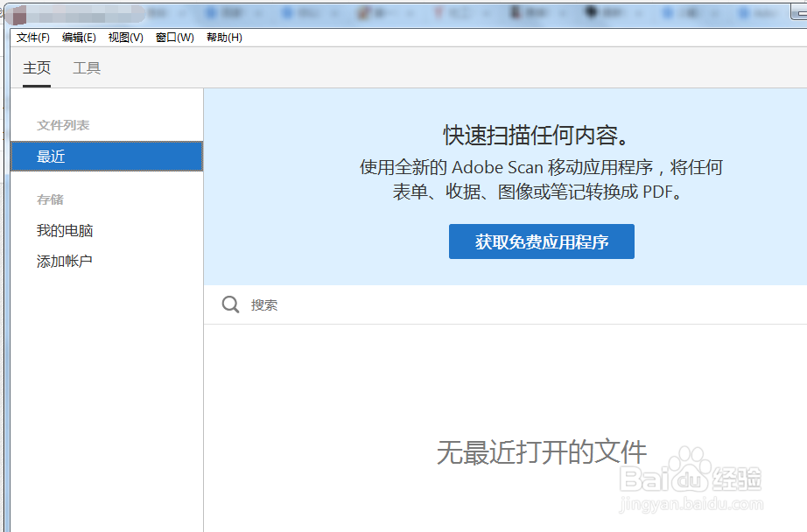
Task: Open the 帮助(H) menu
Action: pos(224,38)
